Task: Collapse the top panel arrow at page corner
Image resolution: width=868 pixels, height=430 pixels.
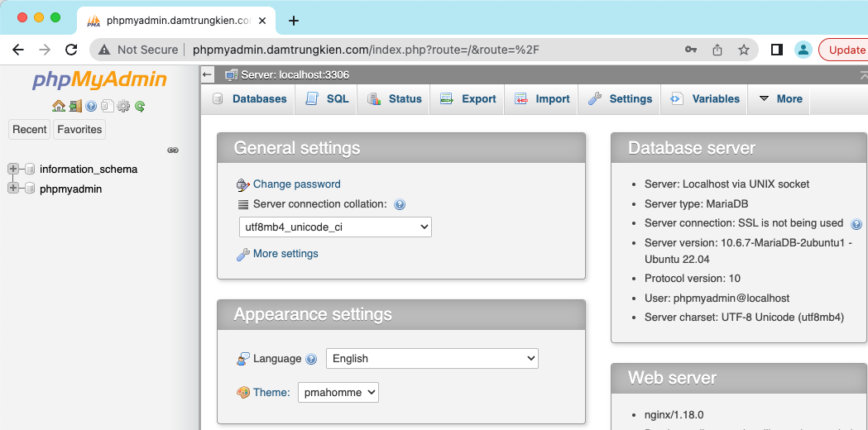Action: (x=863, y=74)
